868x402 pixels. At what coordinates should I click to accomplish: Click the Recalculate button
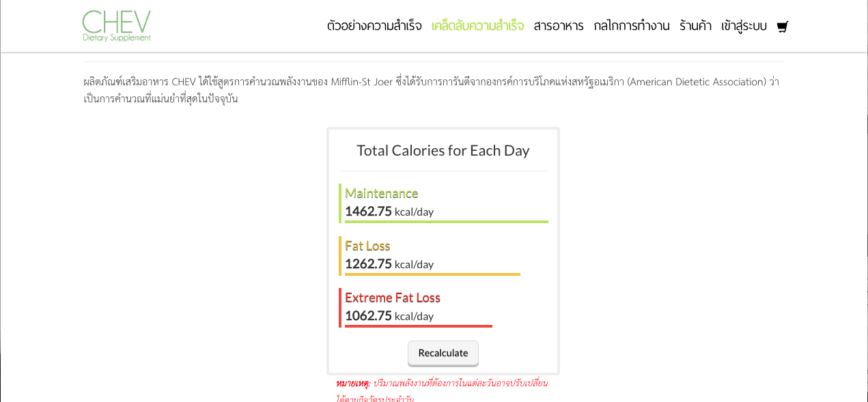[x=443, y=354]
